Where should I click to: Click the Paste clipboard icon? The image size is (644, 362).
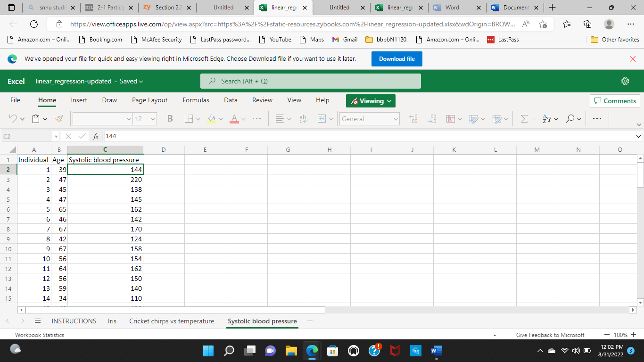click(36, 119)
